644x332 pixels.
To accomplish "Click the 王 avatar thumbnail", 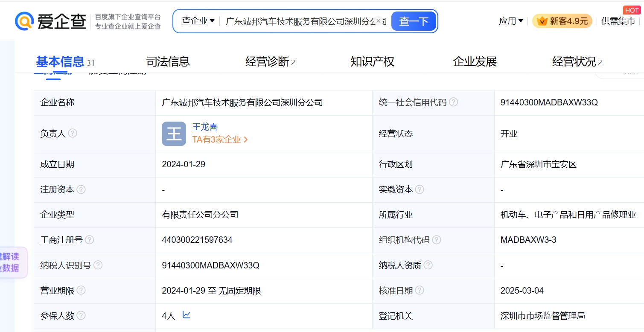I will click(174, 134).
